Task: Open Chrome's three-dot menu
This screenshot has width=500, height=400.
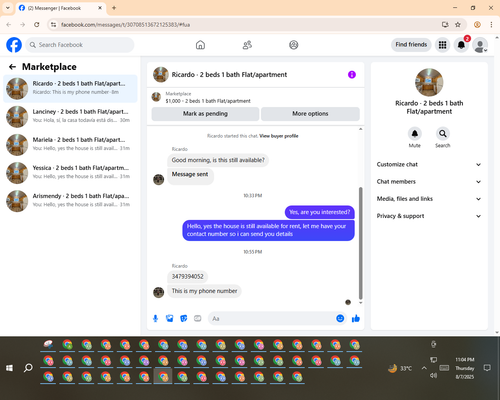Action: pos(491,25)
